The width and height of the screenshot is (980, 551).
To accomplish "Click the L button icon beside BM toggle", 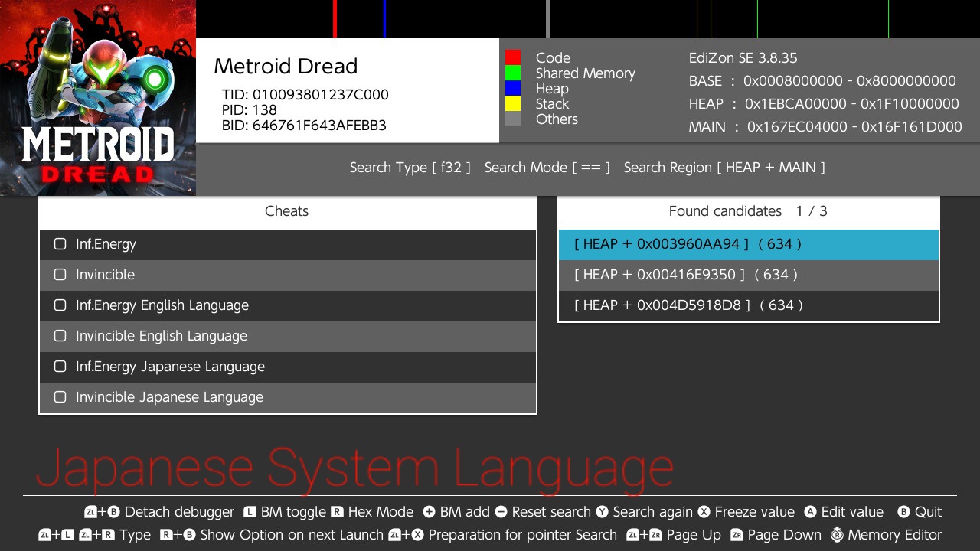I will (x=250, y=512).
